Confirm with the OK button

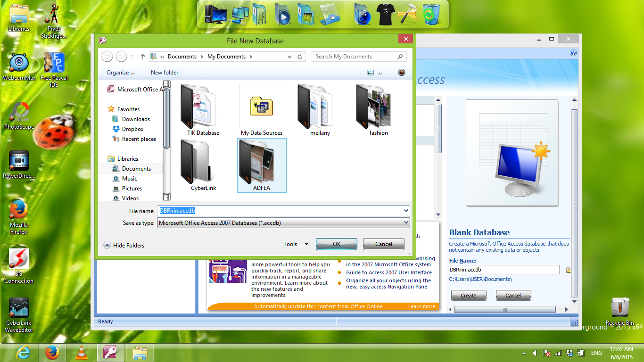pos(337,244)
